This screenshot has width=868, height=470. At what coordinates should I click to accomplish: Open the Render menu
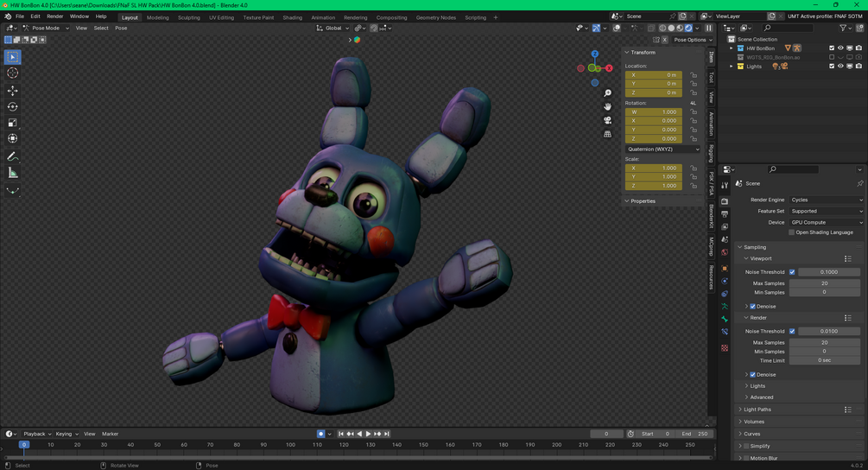tap(54, 16)
